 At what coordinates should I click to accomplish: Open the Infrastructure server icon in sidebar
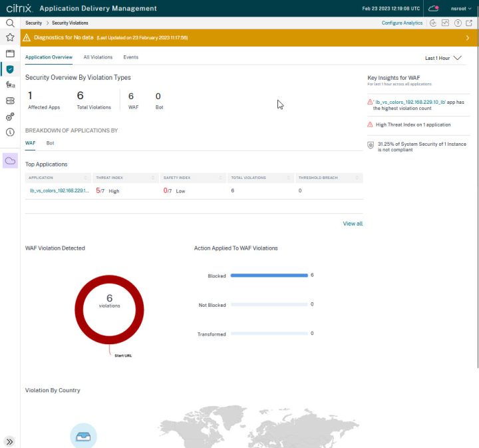tap(10, 101)
